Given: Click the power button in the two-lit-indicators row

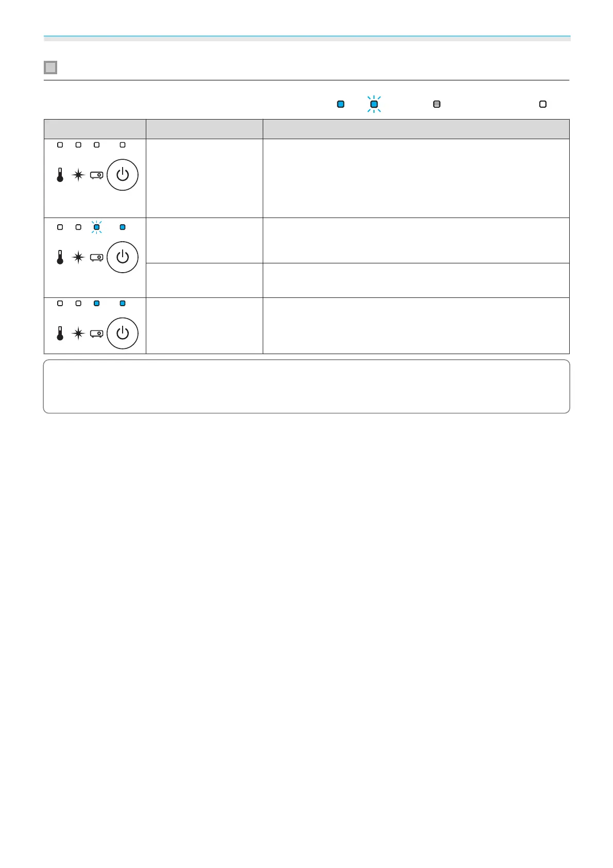Looking at the screenshot, I should [x=123, y=333].
